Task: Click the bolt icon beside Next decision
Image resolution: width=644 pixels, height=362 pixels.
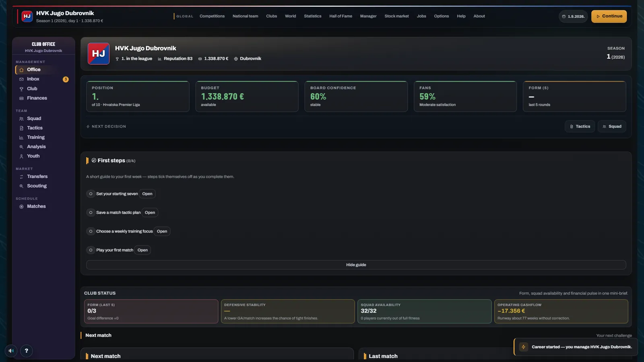Action: pyautogui.click(x=88, y=127)
